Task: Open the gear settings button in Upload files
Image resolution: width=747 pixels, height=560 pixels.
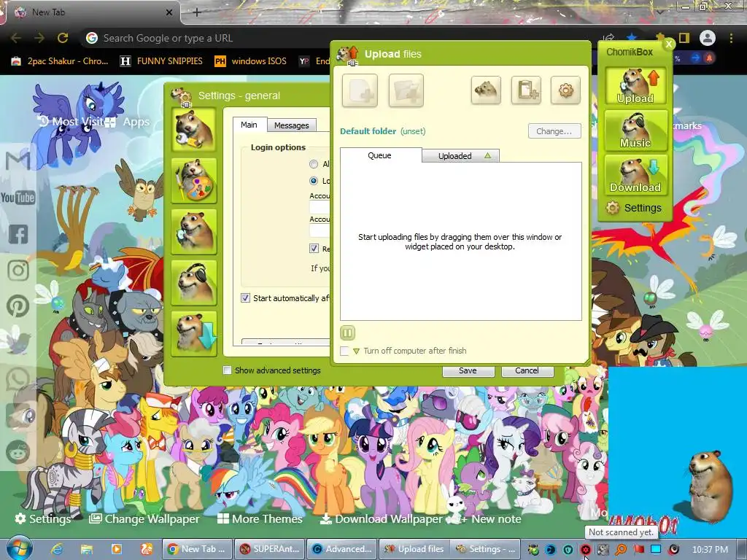Action: point(565,90)
